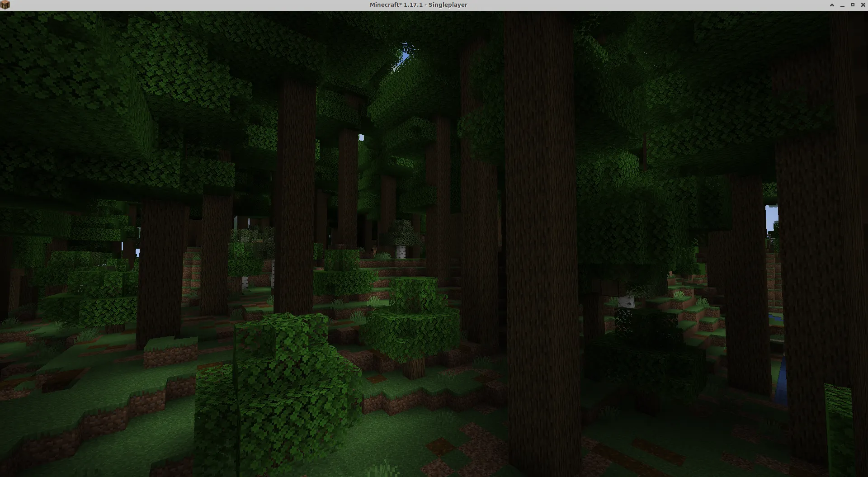Image resolution: width=868 pixels, height=477 pixels.
Task: Click the Minecraft 1.17.1 Singleplayer title text
Action: [418, 5]
